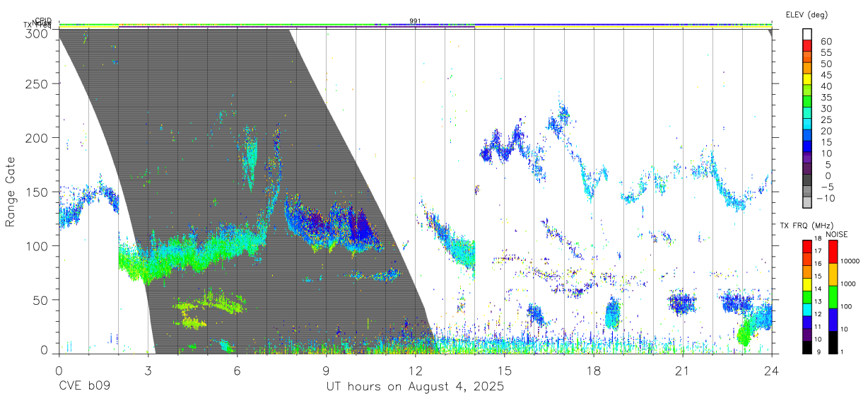Click the 'Range Gate' y-axis title

(11, 192)
